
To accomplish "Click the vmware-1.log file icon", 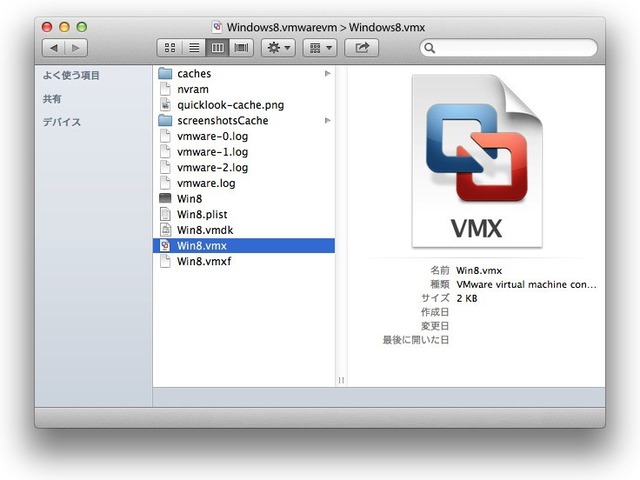I will pyautogui.click(x=165, y=152).
